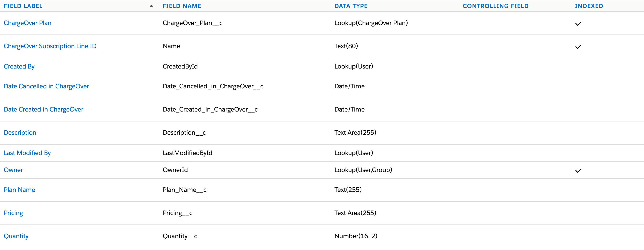
Task: Click the indexed checkmark for ChargeOver Plan
Action: click(578, 24)
